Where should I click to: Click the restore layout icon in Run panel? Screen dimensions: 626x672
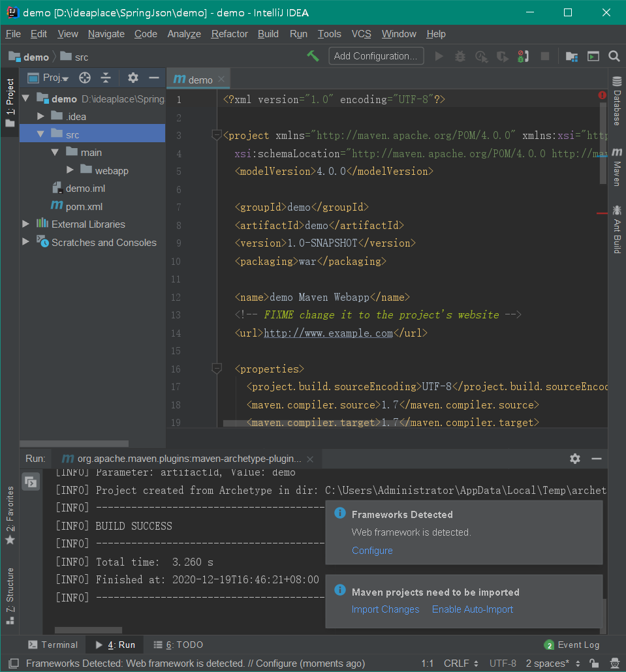(x=31, y=482)
